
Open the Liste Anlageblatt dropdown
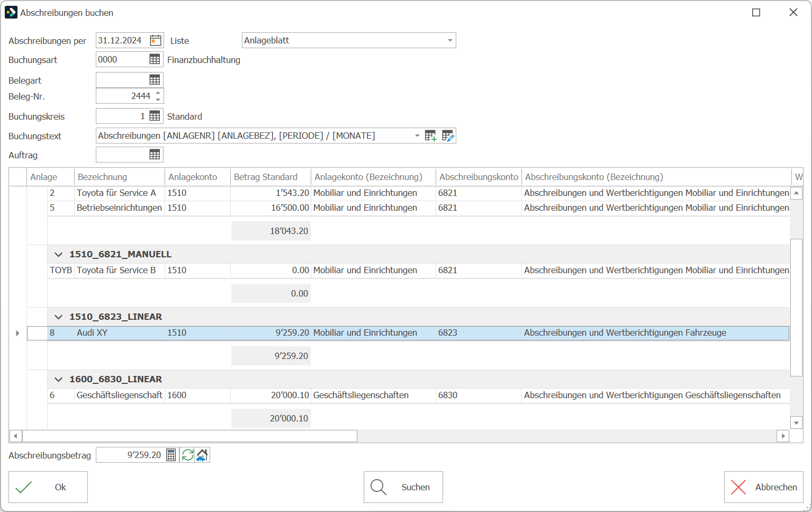pyautogui.click(x=450, y=40)
